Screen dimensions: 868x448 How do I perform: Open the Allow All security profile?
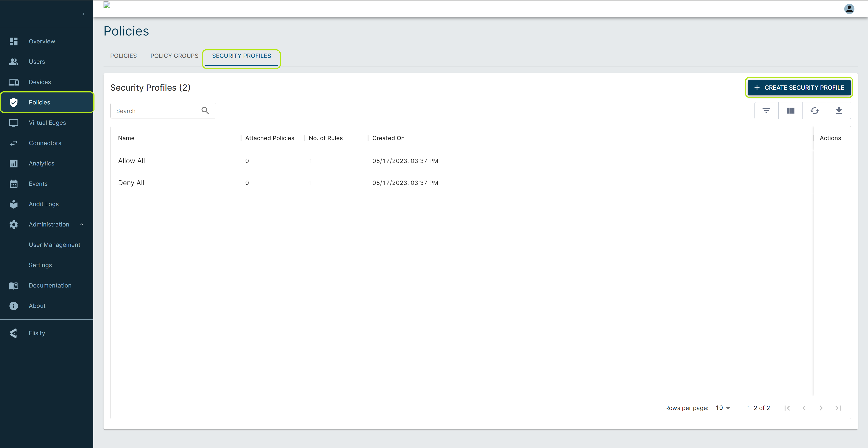(131, 161)
